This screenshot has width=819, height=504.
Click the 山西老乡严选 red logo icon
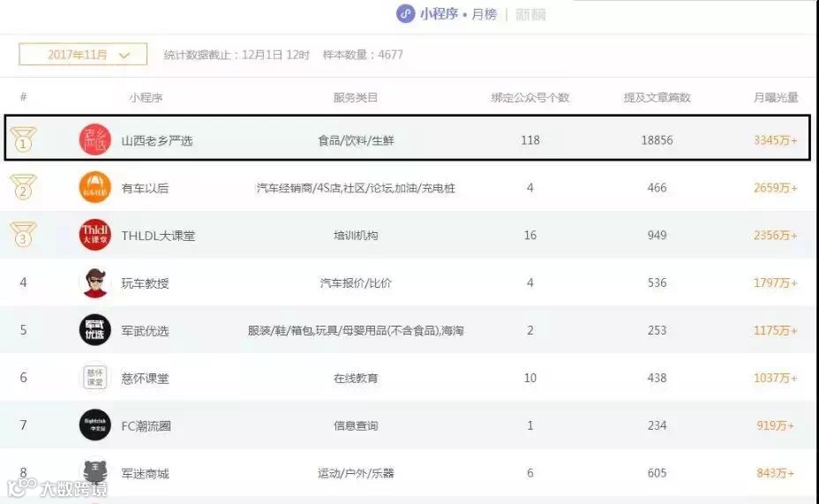tap(95, 140)
